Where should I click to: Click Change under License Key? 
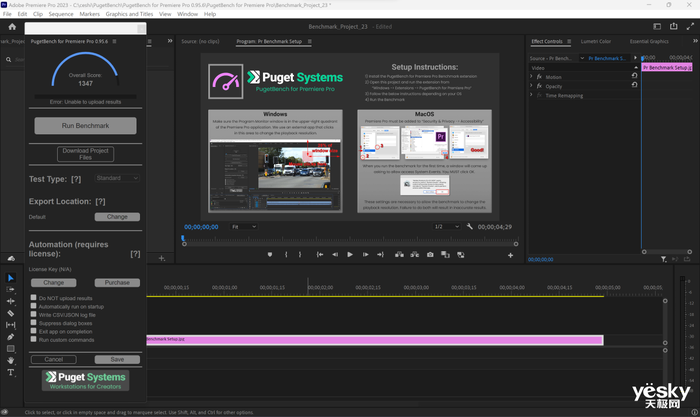point(54,283)
